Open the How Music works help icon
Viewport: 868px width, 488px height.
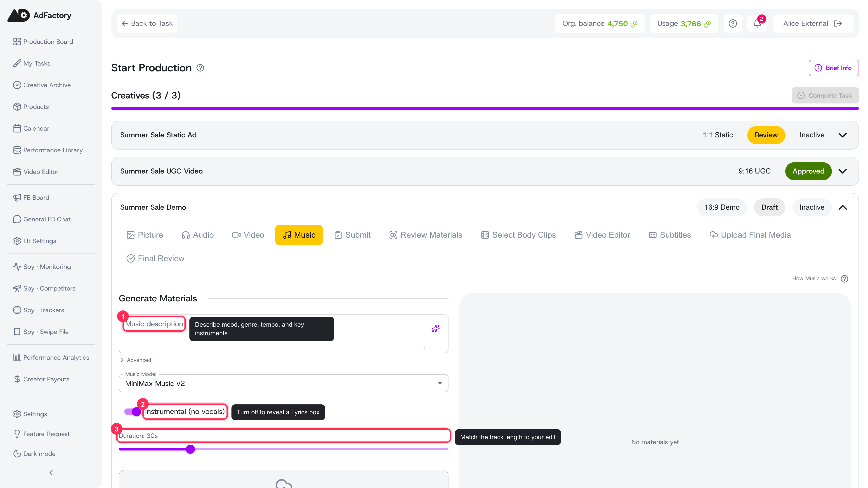coord(844,279)
